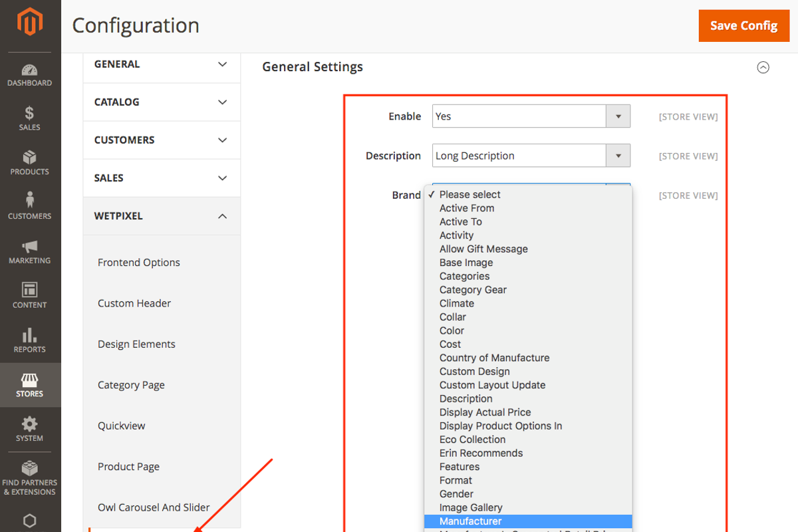Screen dimensions: 798x532
Task: Select Country of Manufacture option
Action: tap(528, 358)
